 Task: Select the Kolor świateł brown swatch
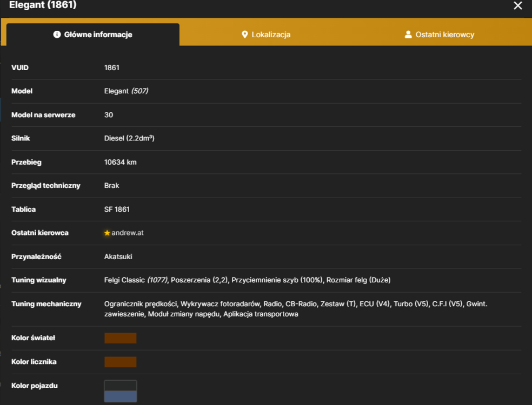pos(121,338)
